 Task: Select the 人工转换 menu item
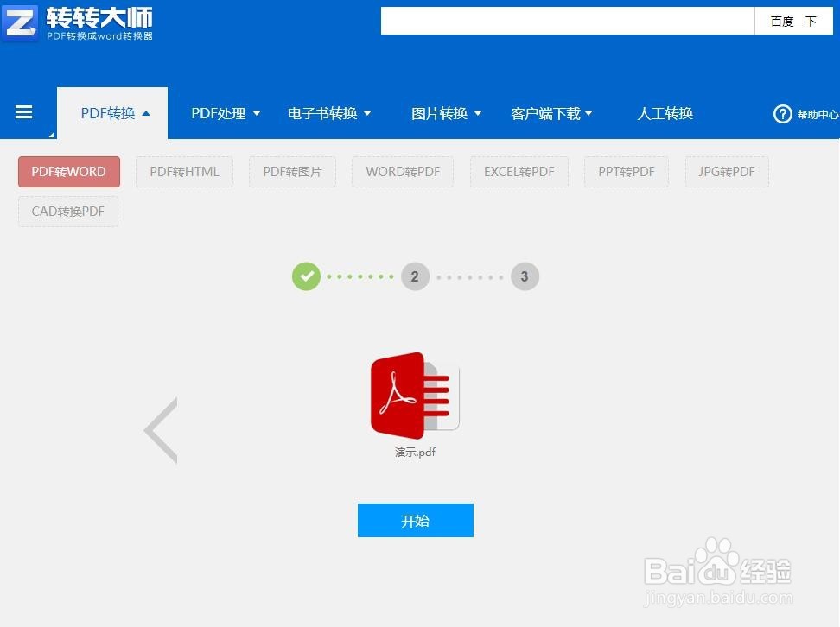pos(665,113)
